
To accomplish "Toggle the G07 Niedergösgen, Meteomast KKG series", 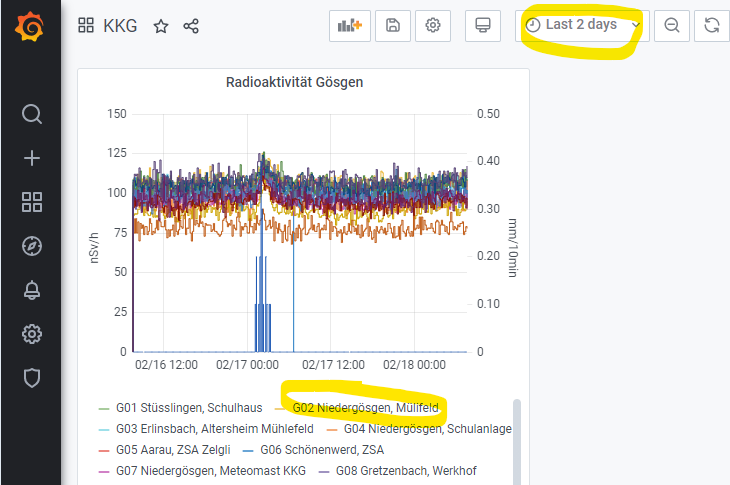I will tap(211, 471).
